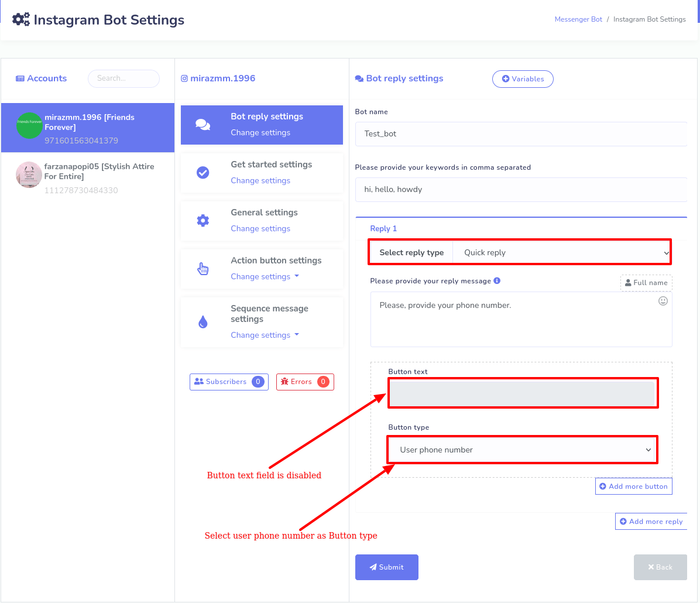Click Add more button
Viewport: 700px width, 603px height.
click(x=633, y=486)
